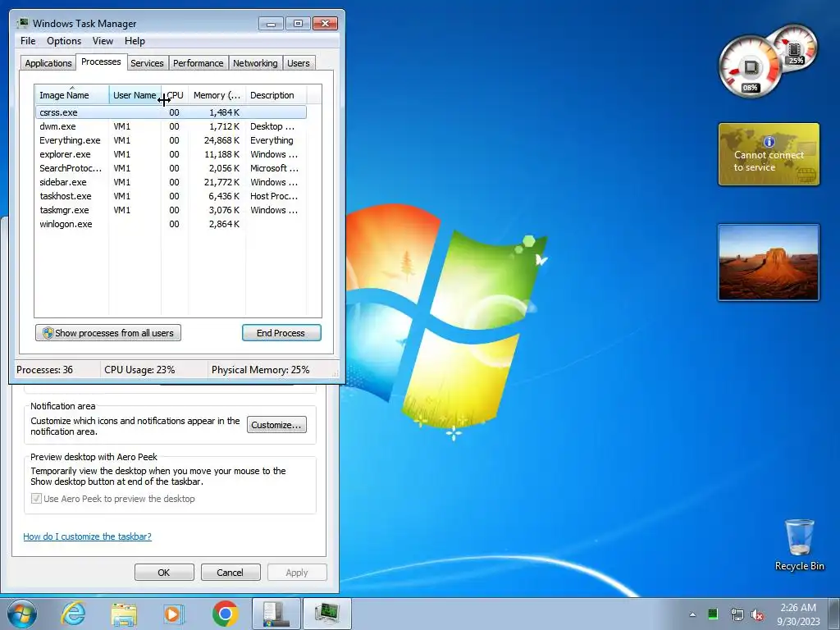Select the dwm.exe process
Viewport: 840px width, 630px height.
(x=171, y=126)
